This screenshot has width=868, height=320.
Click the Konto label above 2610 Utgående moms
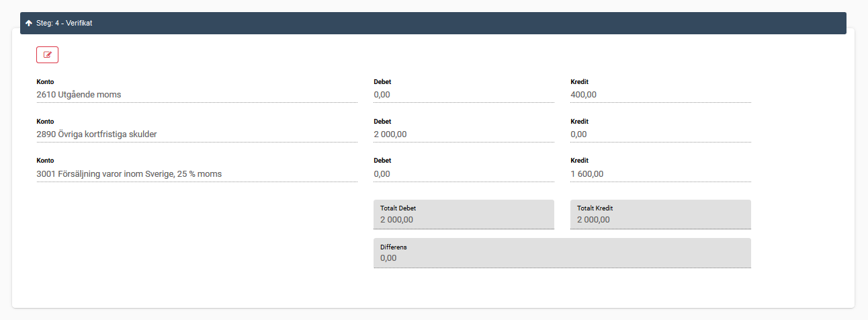tap(45, 82)
